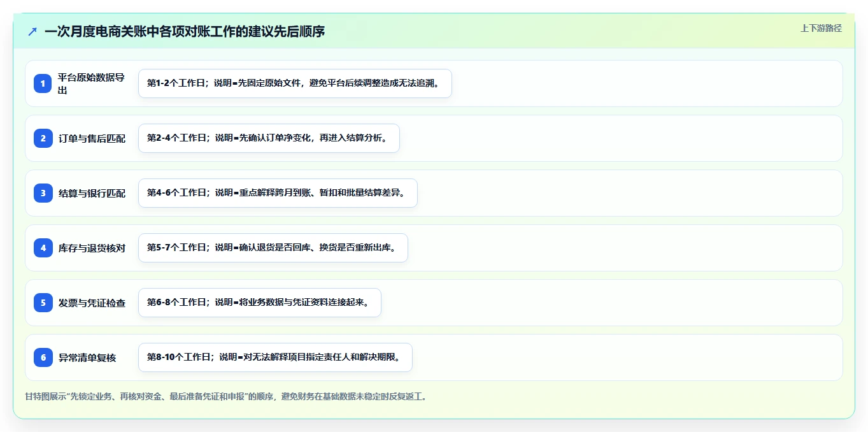Click the 第2-4个工作日 description box

tap(269, 138)
